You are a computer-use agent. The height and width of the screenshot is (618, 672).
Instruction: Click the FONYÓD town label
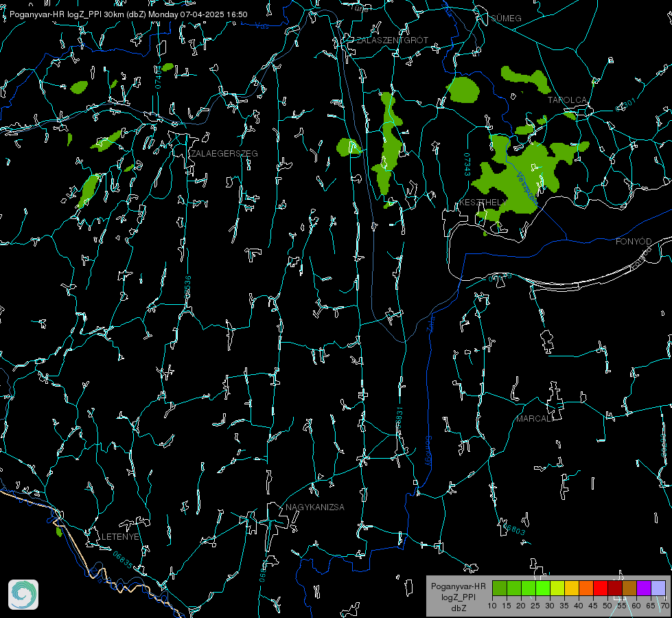coord(634,242)
